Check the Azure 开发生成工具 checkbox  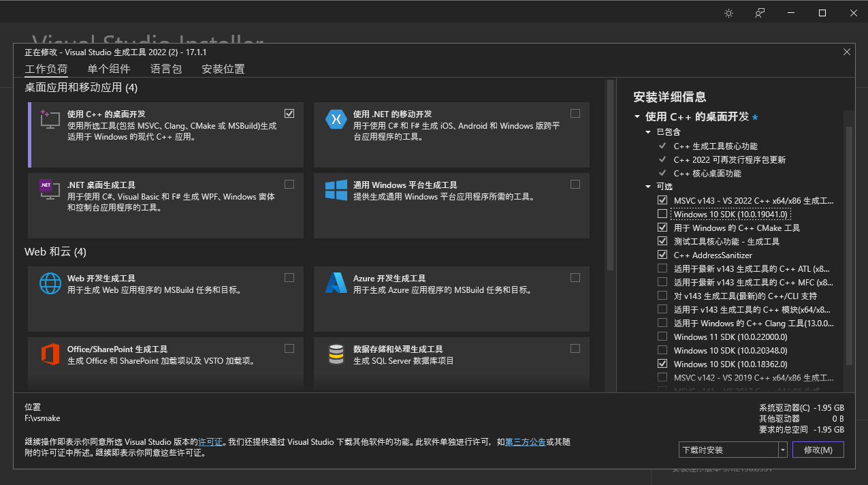(575, 277)
